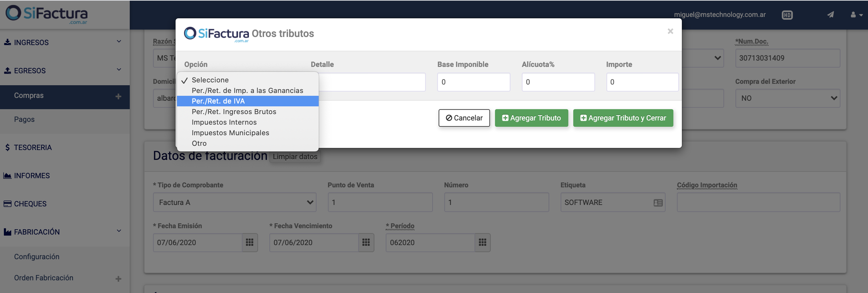Click the Etiqueta card icon
Image resolution: width=868 pixels, height=293 pixels.
(x=658, y=202)
